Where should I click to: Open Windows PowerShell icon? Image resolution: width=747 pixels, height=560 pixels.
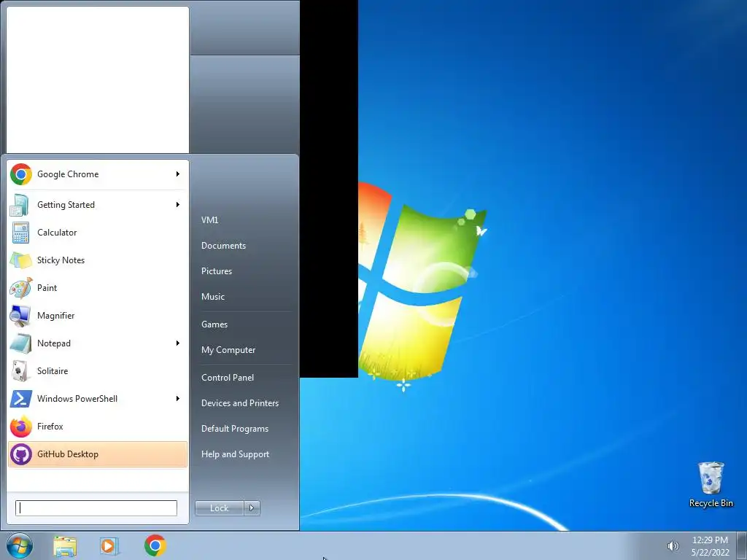point(20,399)
